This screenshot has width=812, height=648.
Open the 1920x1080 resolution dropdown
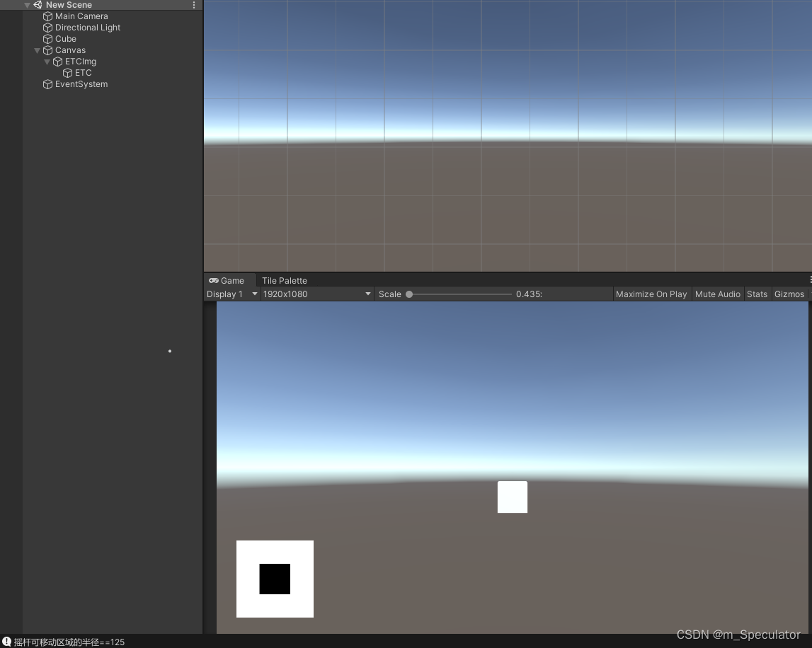(x=317, y=294)
